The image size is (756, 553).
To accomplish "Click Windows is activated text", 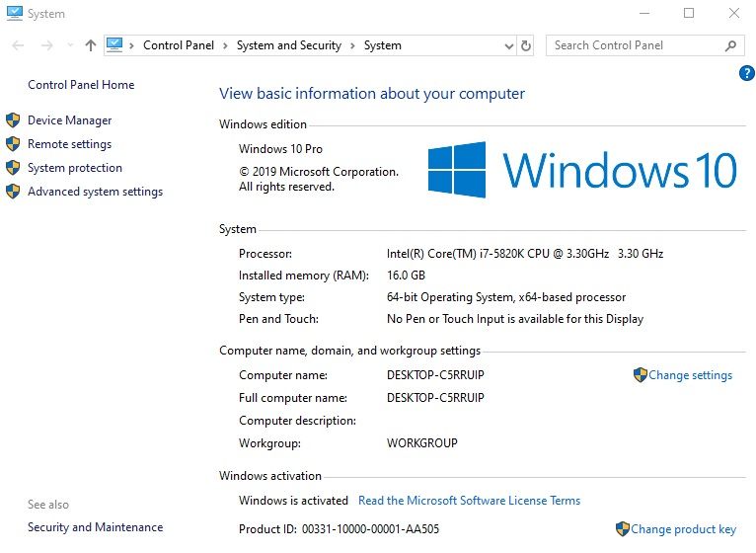I will (293, 501).
